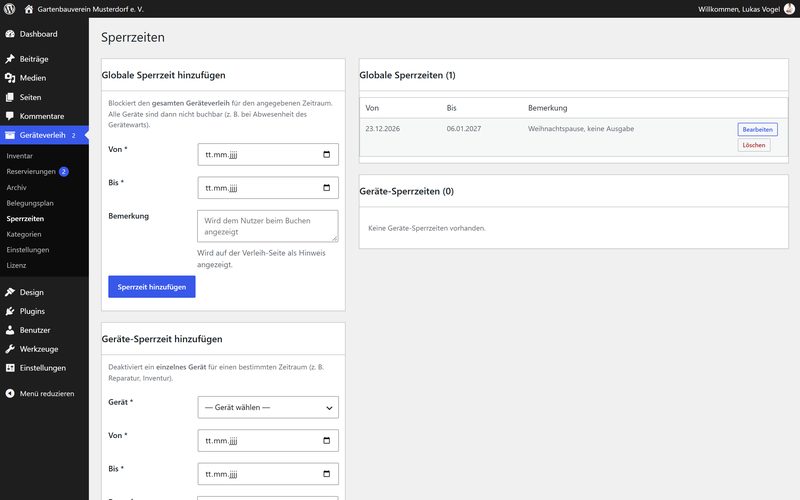Image resolution: width=800 pixels, height=500 pixels.
Task: Click device Von date input field
Action: 268,441
